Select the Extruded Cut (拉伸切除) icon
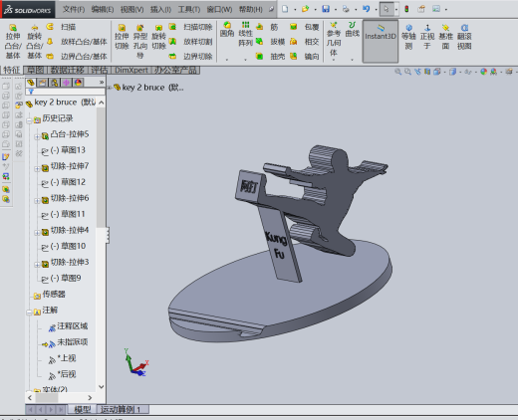 (122, 28)
